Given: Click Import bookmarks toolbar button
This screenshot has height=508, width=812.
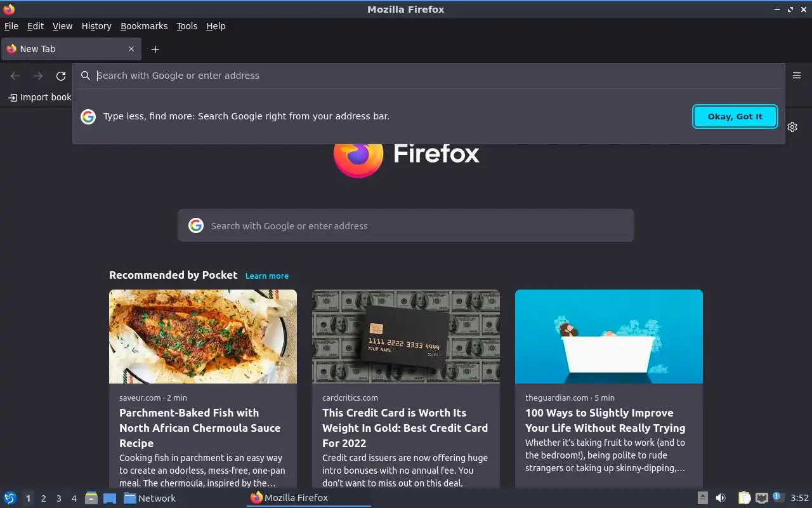Looking at the screenshot, I should coord(40,97).
